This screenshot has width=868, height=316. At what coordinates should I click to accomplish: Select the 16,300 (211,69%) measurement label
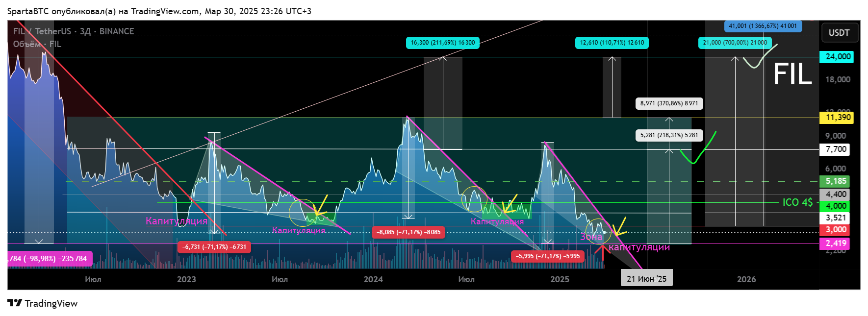coord(443,43)
